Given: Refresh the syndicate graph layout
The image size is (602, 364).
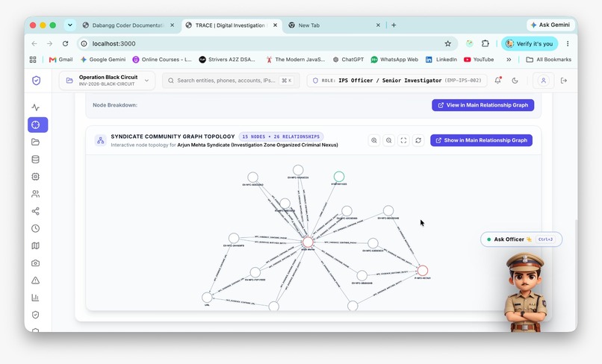Looking at the screenshot, I should coord(418,140).
